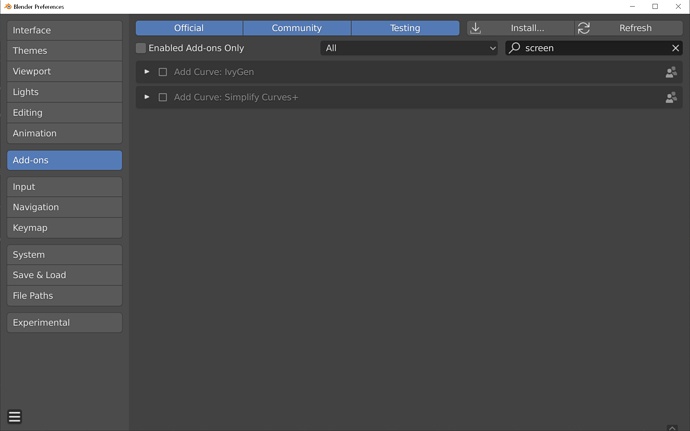Click into the search field containing 'screen'

point(594,48)
